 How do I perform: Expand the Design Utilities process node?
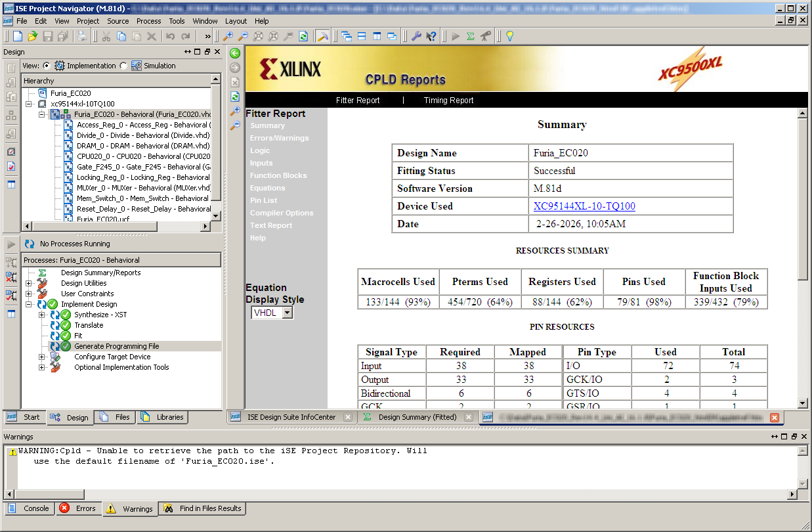point(29,283)
